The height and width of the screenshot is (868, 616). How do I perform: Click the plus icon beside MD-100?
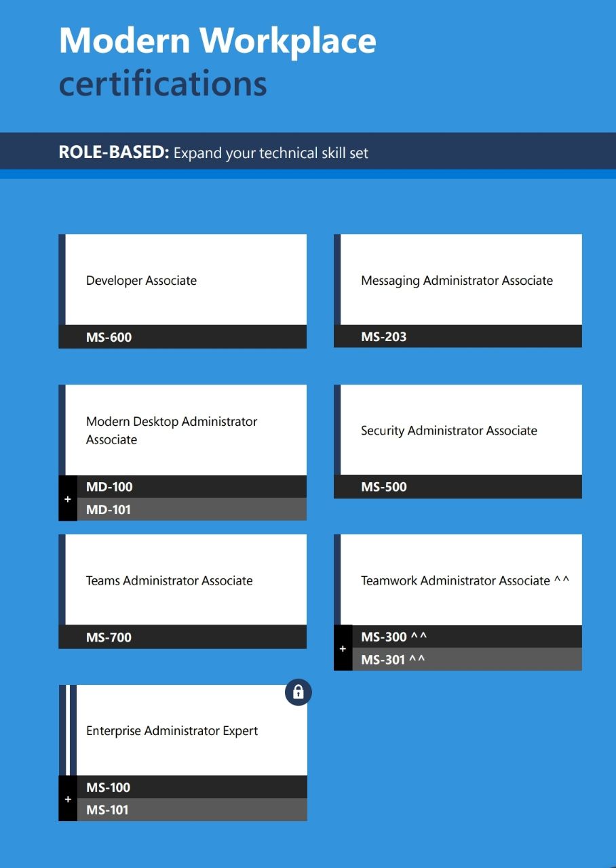click(x=68, y=498)
